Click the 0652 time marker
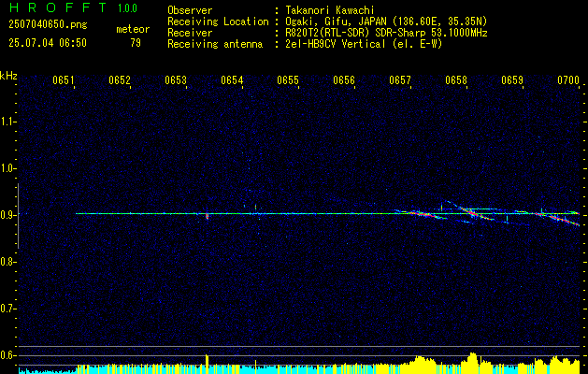This screenshot has height=374, width=588. [120, 80]
